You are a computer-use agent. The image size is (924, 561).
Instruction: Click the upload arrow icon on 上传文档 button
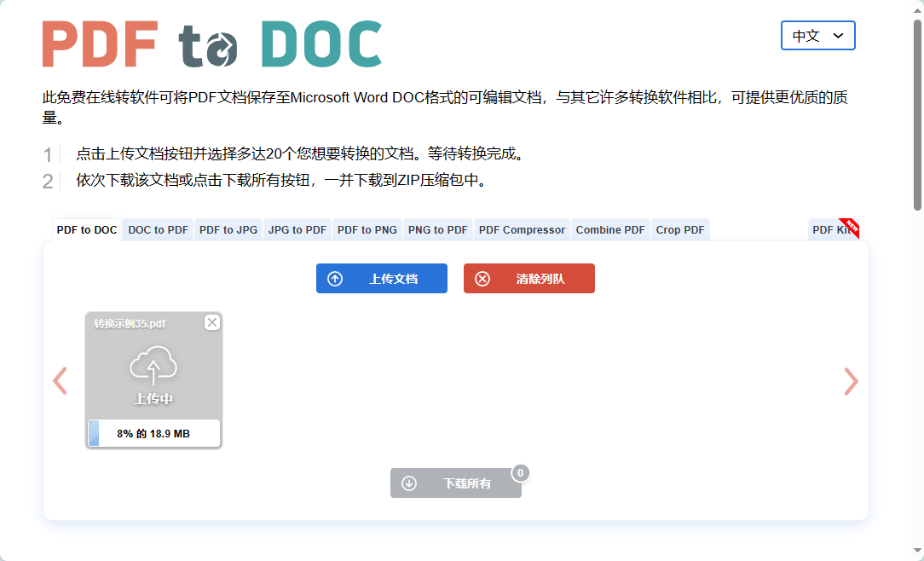(x=336, y=278)
